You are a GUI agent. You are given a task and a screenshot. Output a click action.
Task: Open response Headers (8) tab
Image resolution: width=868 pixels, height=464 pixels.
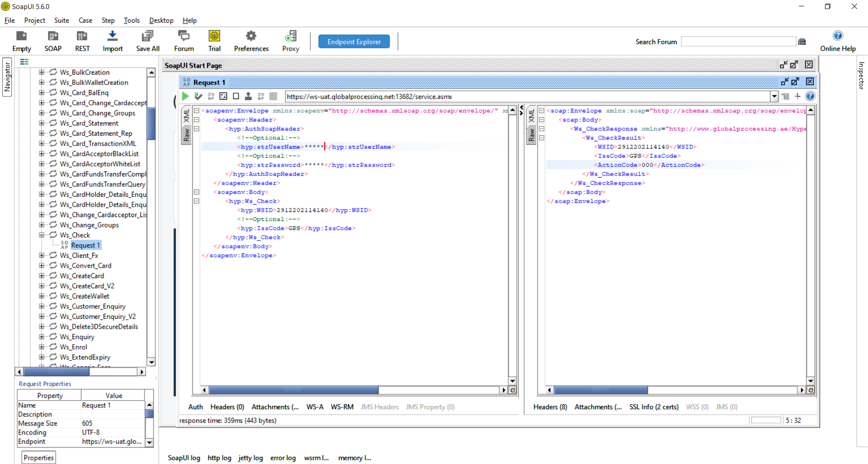(x=550, y=407)
